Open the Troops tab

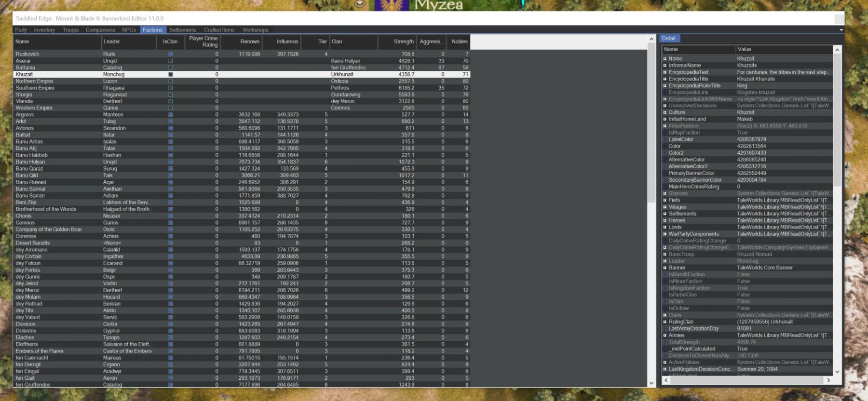click(x=70, y=30)
